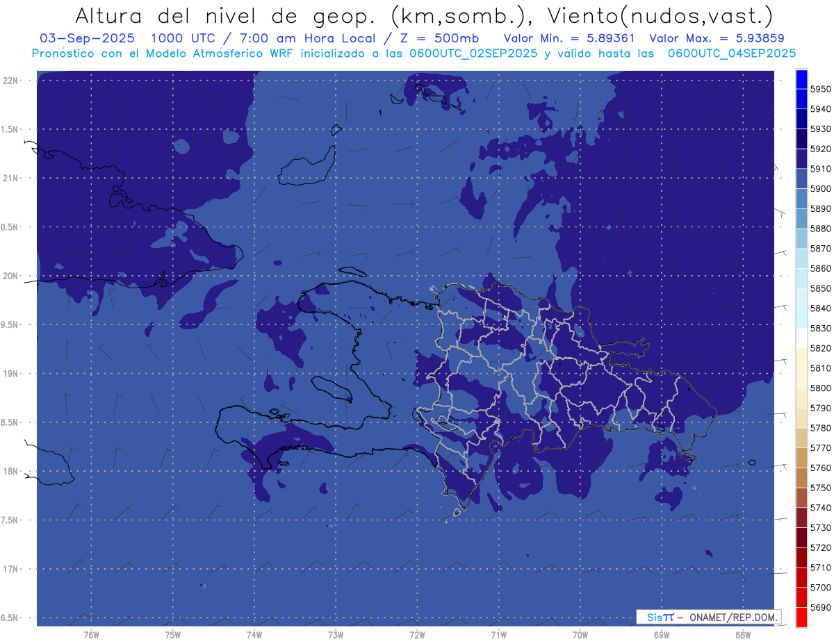Pick the swatch between 5940 and 5950
This screenshot has width=834, height=644.
click(801, 99)
